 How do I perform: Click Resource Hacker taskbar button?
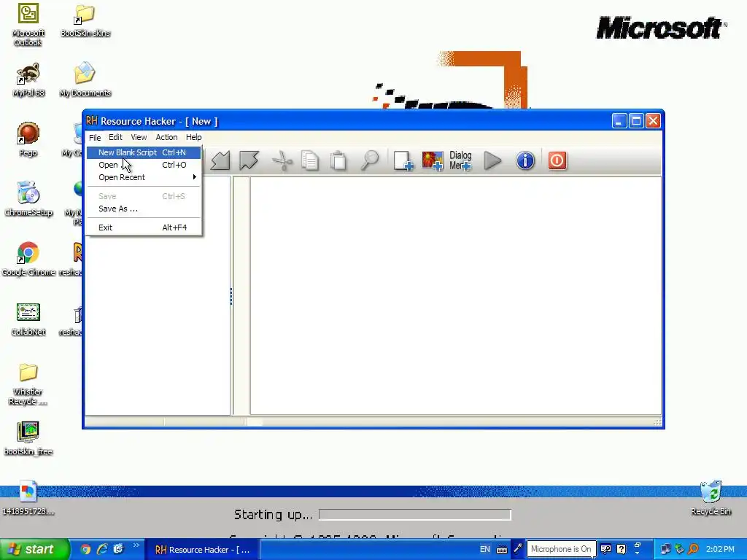click(201, 550)
